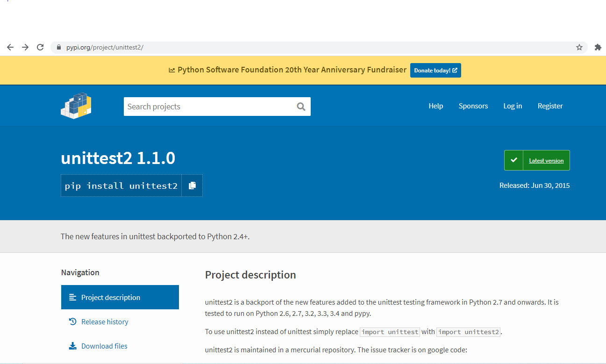Screen dimensions: 606x364
Task: Open the browser extensions puzzle icon
Action: pyautogui.click(x=598, y=47)
